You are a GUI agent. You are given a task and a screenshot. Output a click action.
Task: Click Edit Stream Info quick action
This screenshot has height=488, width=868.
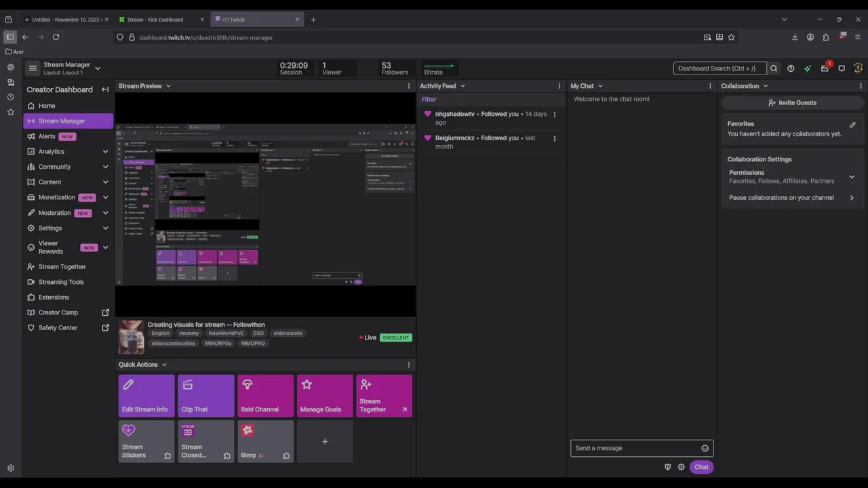point(146,396)
